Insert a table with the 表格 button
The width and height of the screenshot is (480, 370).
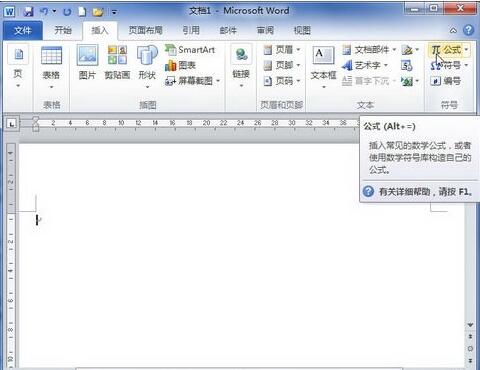click(51, 67)
